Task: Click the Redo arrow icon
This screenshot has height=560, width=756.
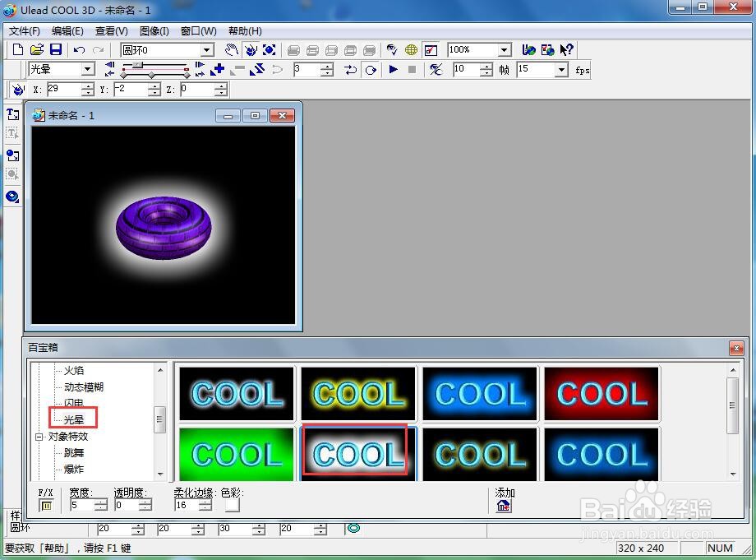Action: tap(99, 49)
